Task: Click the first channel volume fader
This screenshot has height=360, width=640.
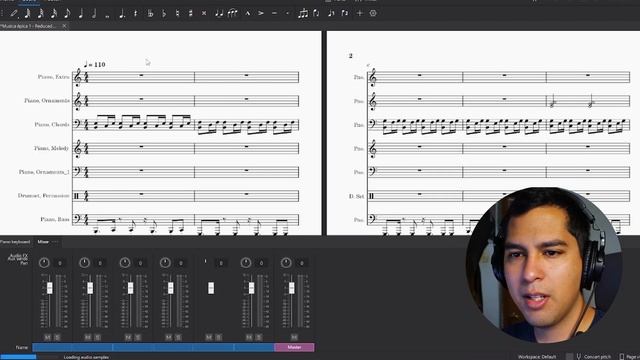Action: (49, 288)
